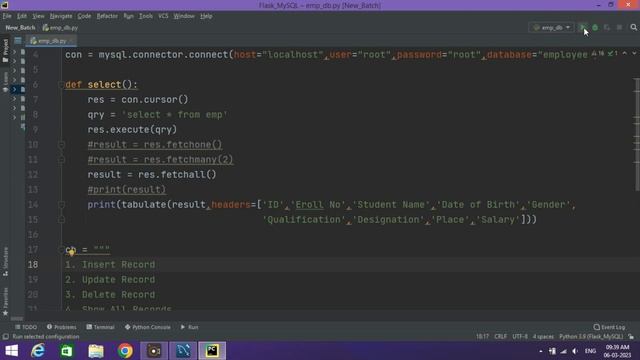640x360 pixels.
Task: Click the green typo checkmark indicator
Action: [x=612, y=53]
